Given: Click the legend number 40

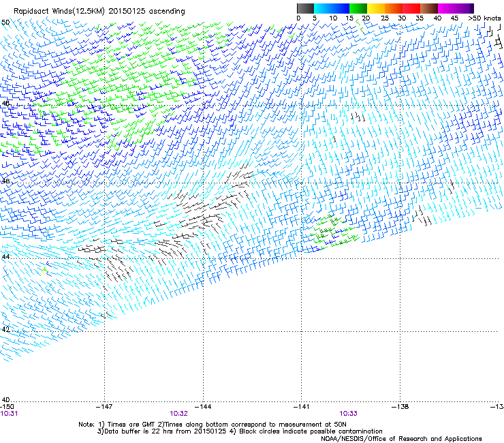Looking at the screenshot, I should coord(437,18).
